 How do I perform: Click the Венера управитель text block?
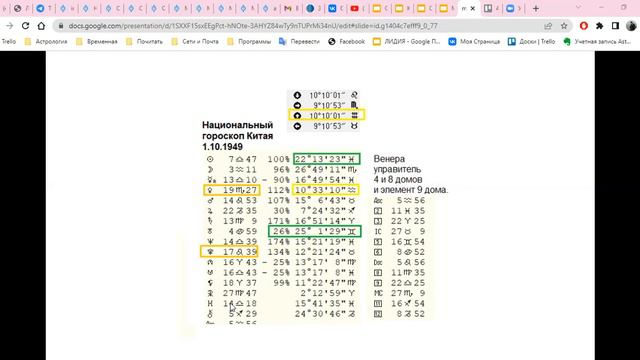411,174
